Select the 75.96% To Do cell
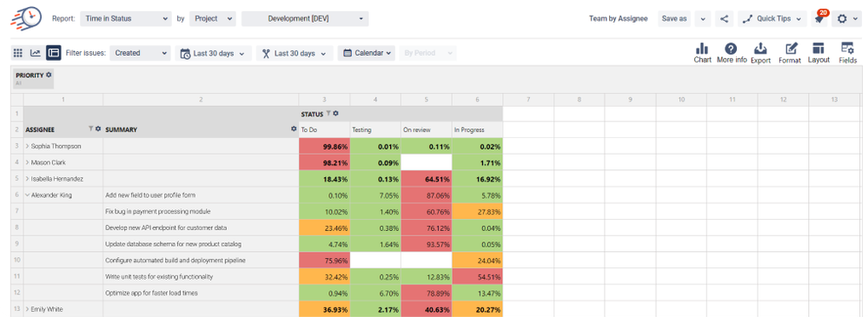 point(324,260)
